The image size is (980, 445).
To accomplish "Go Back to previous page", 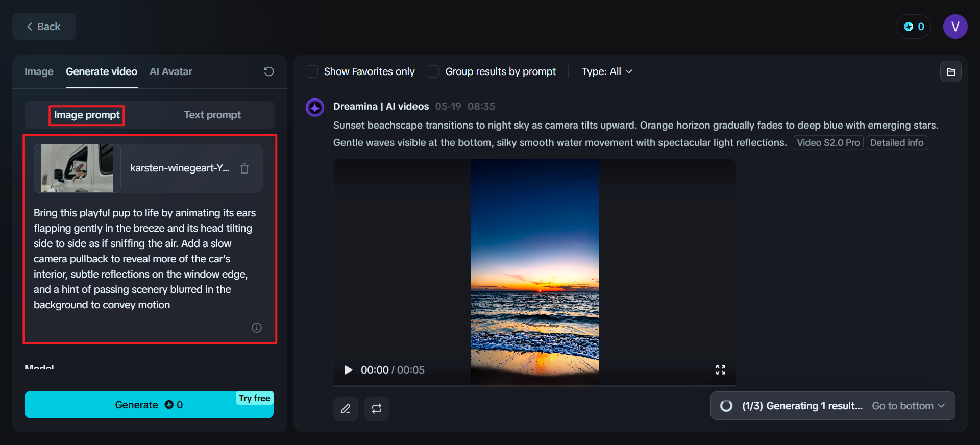I will tap(44, 27).
